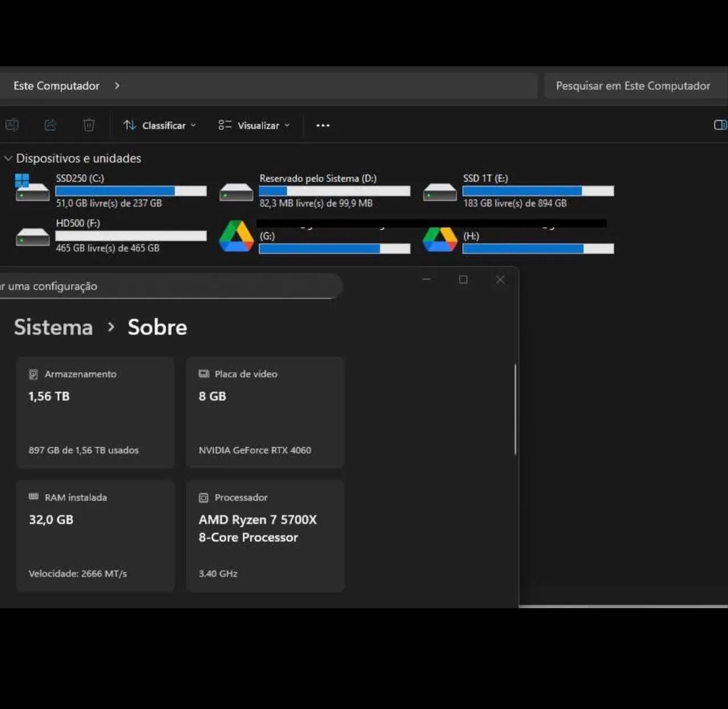
Task: Click the Delete trash icon
Action: click(x=89, y=125)
